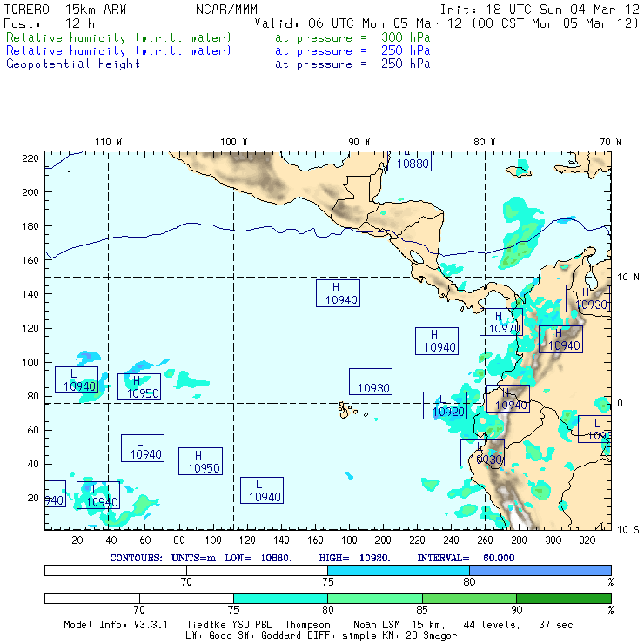Screen dimensions: 644x644
Task: Click the Jamaica island outline
Action: [519, 171]
